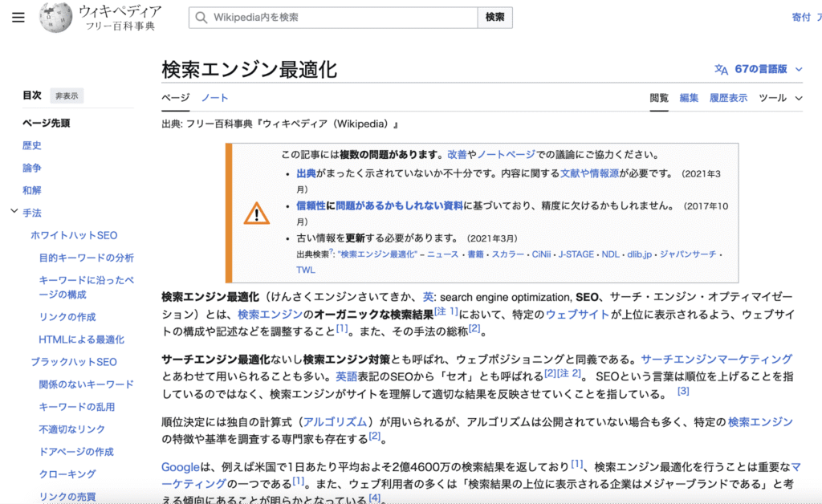822x504 pixels.
Task: Collapse the 手法 section in contents
Action: pos(14,211)
